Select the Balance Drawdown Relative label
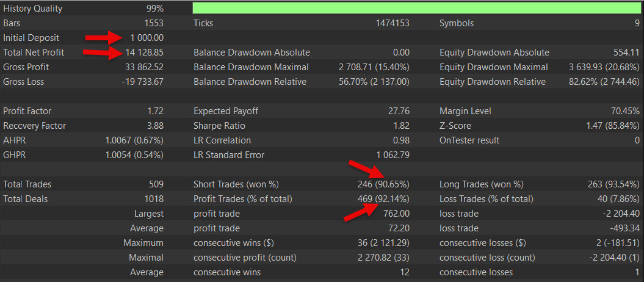Viewport: 644px width, 282px height. (x=250, y=82)
